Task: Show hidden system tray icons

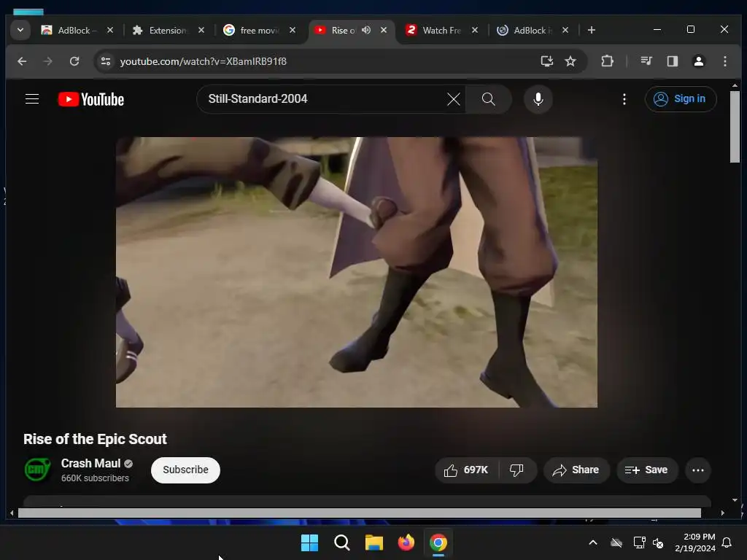Action: 593,542
